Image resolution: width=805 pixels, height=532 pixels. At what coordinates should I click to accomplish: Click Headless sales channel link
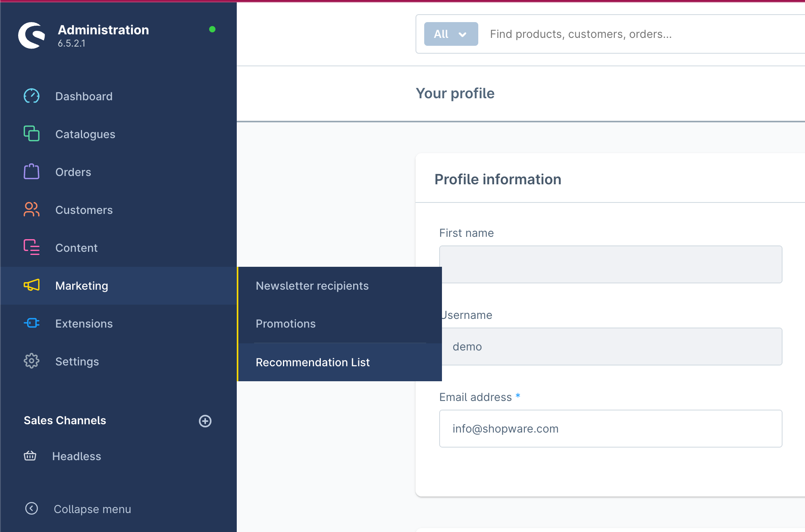[x=77, y=456]
